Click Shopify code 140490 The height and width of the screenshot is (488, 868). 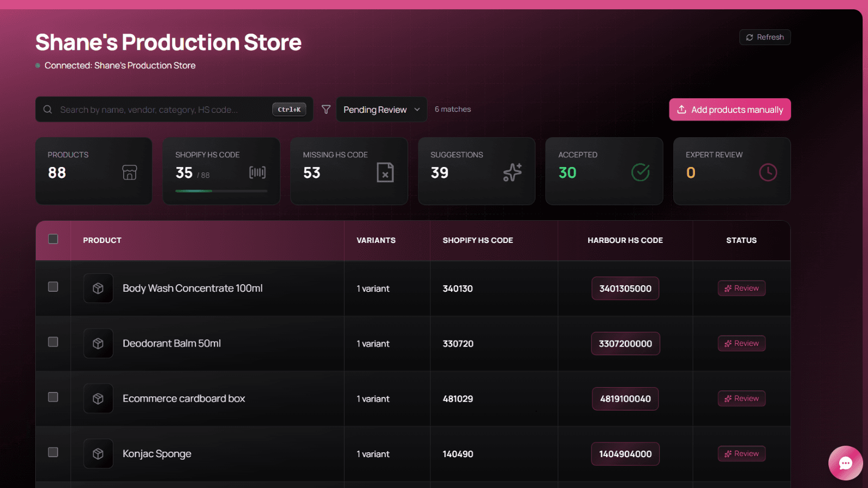pyautogui.click(x=458, y=454)
